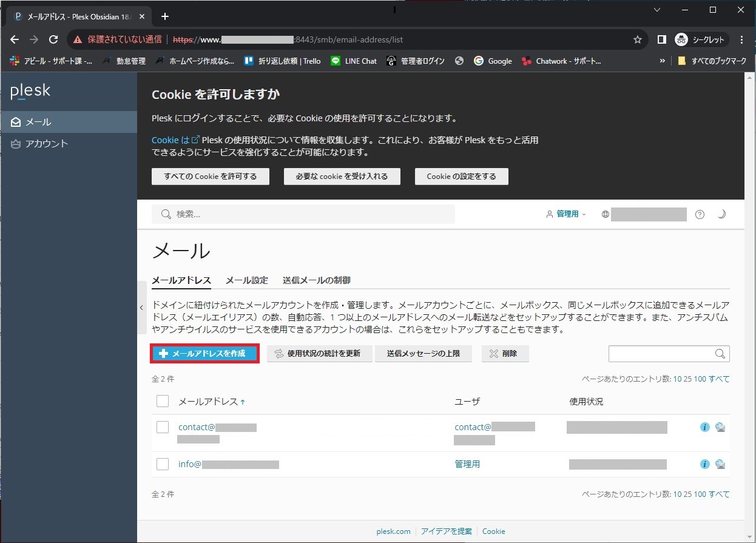Switch to メール設定 tab
Image resolution: width=756 pixels, height=543 pixels.
point(246,280)
